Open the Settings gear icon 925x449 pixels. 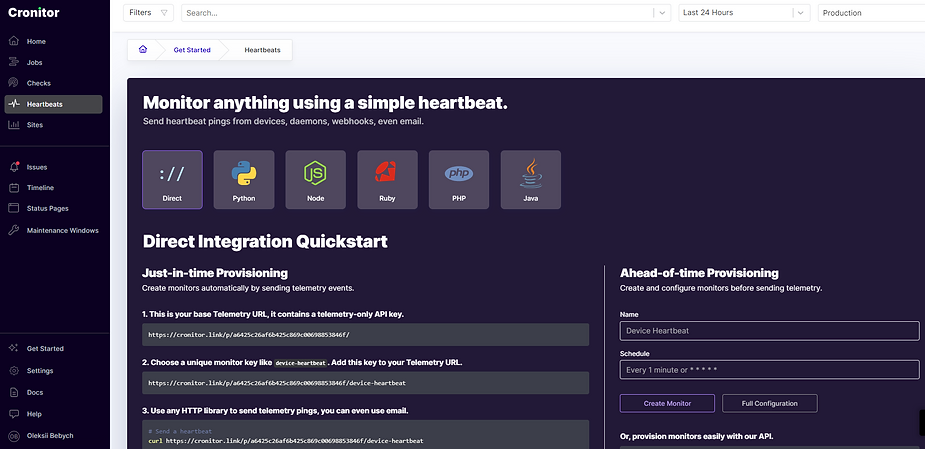(14, 371)
